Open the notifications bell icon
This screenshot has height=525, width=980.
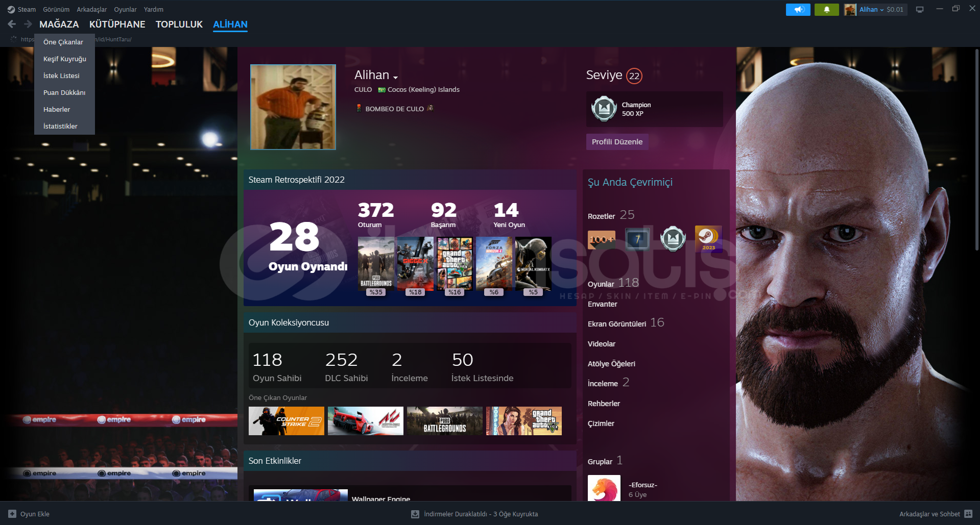pyautogui.click(x=826, y=10)
